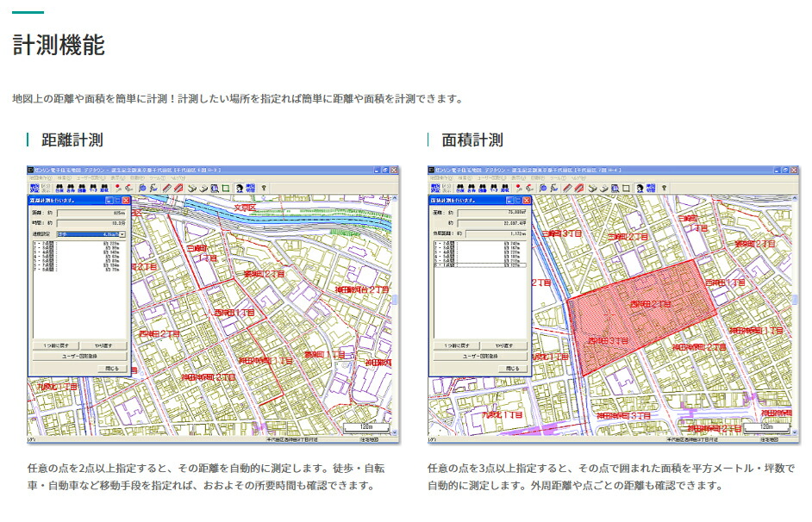This screenshot has width=812, height=522.
Task: Open help via the ? toolbar icon
Action: 263,187
